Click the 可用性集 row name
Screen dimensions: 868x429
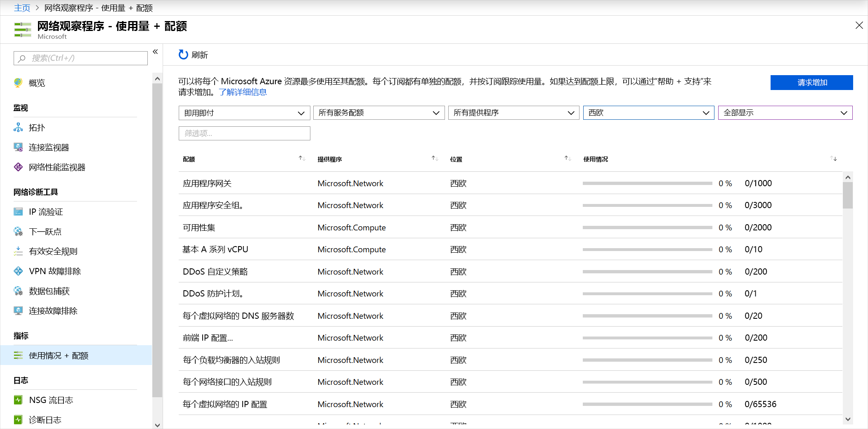(199, 228)
